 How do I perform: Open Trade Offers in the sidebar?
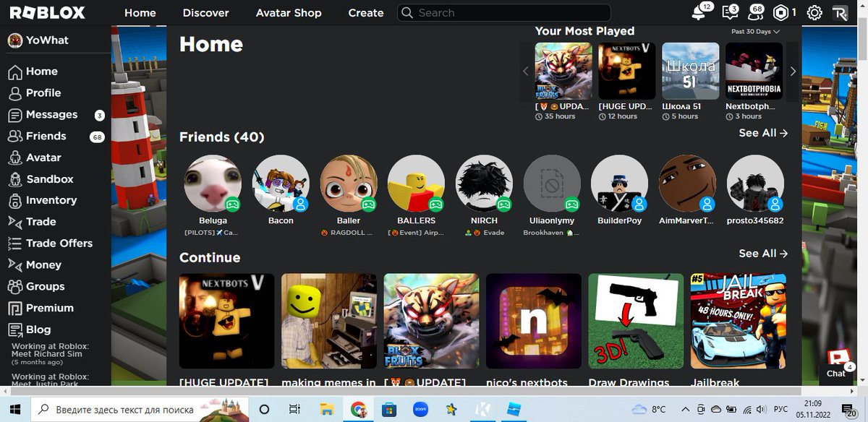click(x=50, y=244)
